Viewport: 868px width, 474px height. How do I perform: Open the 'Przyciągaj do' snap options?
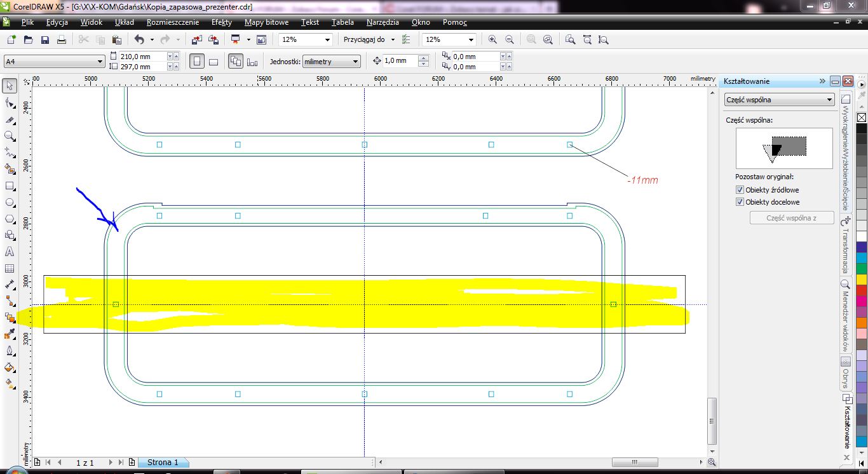(x=369, y=39)
